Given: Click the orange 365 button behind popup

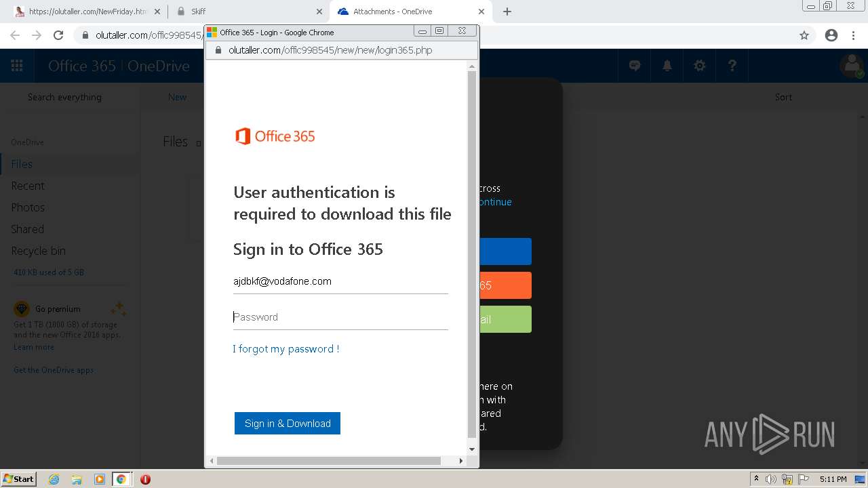Looking at the screenshot, I should pyautogui.click(x=505, y=285).
